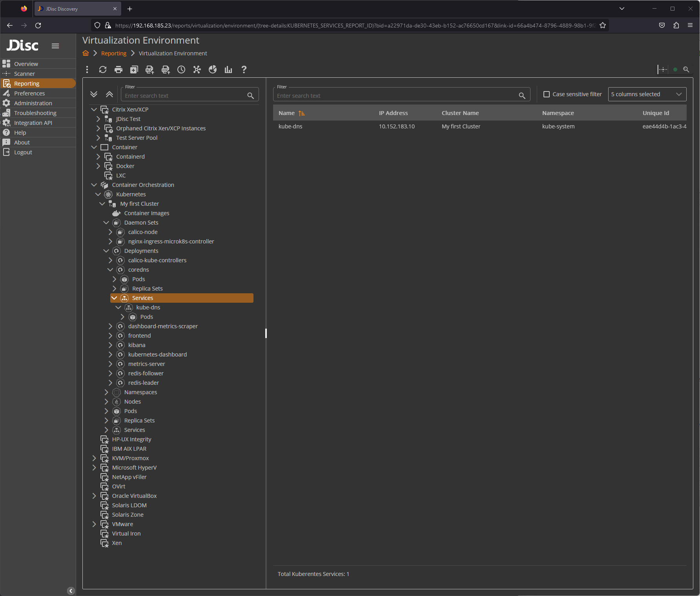Screen dimensions: 700x596
Task: Export report to CSV file
Action: [166, 69]
